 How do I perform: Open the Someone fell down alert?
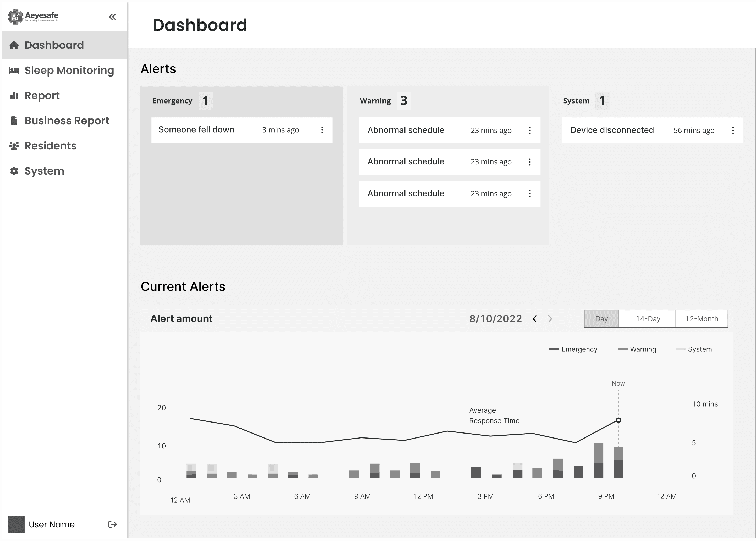[x=242, y=130]
